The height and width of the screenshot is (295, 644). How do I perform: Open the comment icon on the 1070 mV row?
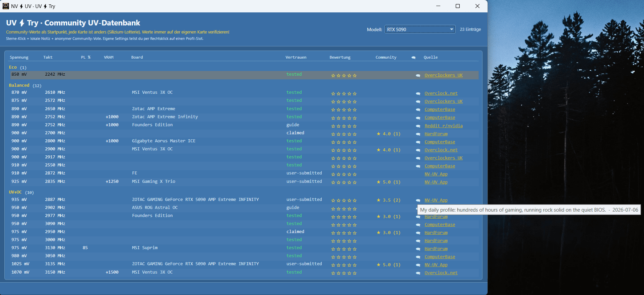418,273
